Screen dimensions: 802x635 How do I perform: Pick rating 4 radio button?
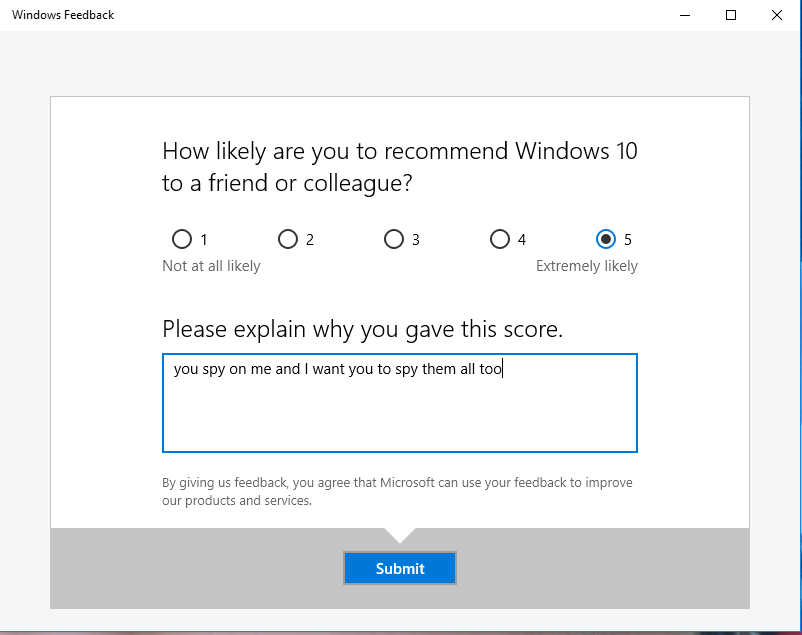click(x=500, y=239)
